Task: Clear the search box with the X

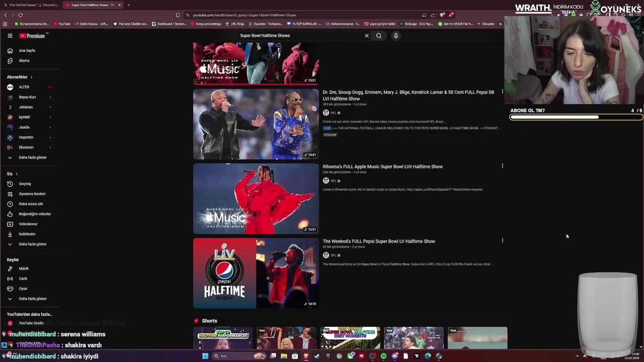Action: pyautogui.click(x=367, y=36)
